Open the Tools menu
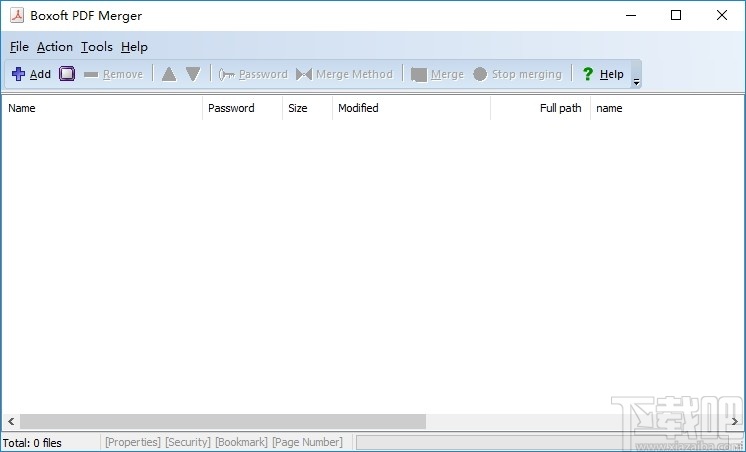 [x=97, y=47]
